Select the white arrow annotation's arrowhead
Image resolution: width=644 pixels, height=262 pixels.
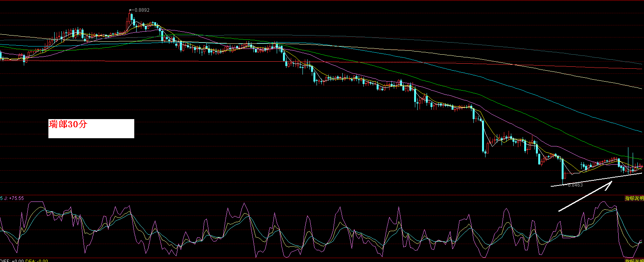coord(608,185)
